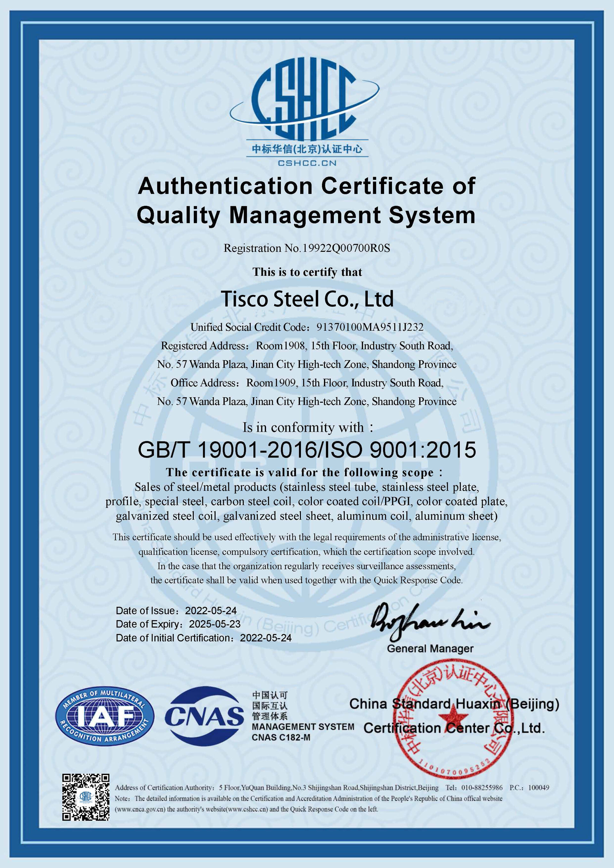Click the heading line 'Quality Management System'

tap(306, 215)
